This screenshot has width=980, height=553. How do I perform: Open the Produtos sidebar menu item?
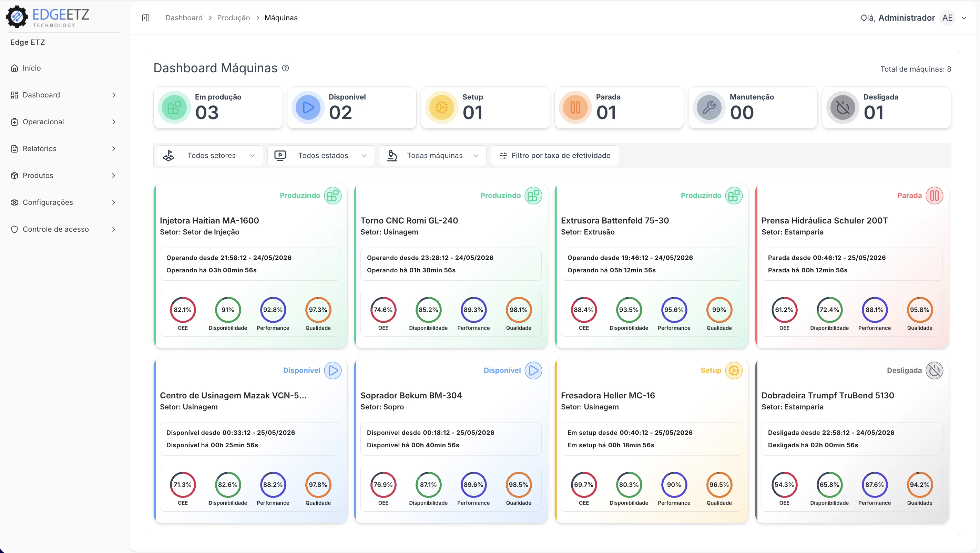63,176
